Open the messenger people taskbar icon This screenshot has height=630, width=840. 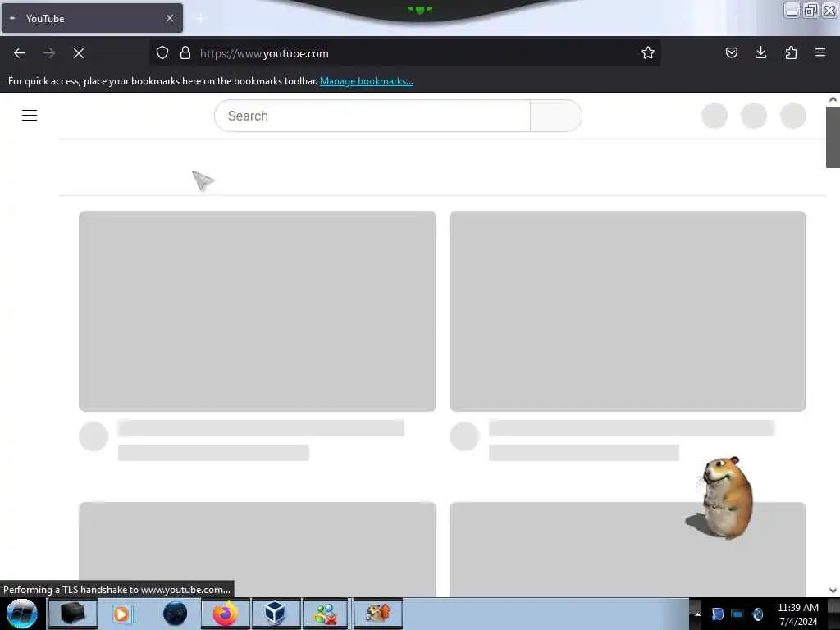[325, 614]
